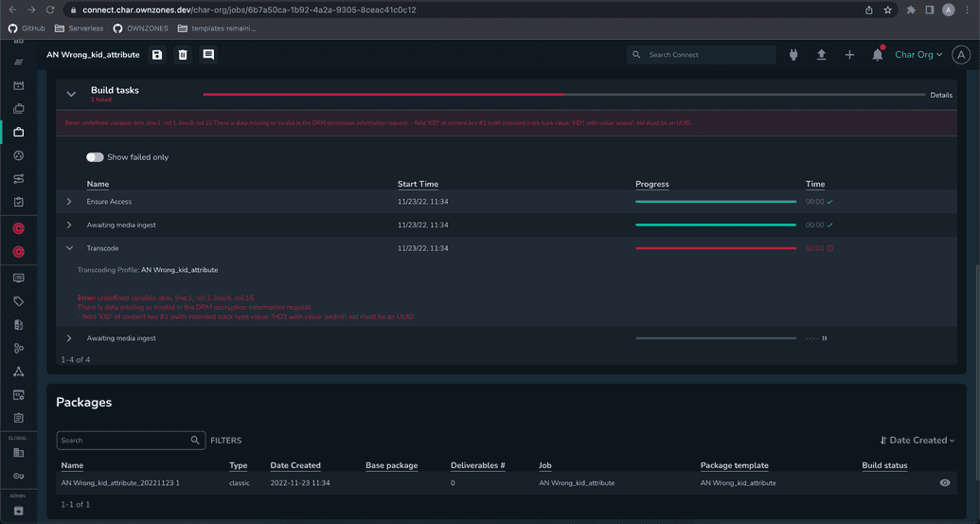The image size is (980, 524).
Task: Open the monitor screen sidebar icon
Action: pyautogui.click(x=19, y=279)
